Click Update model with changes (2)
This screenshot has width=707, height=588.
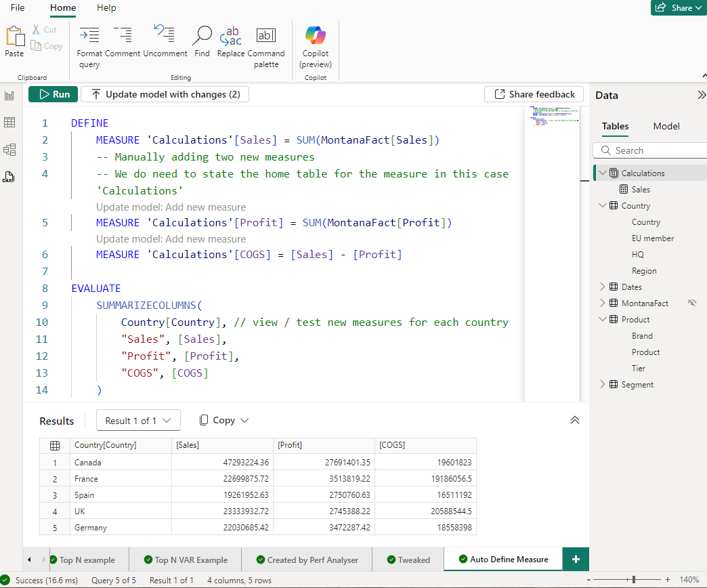click(165, 94)
